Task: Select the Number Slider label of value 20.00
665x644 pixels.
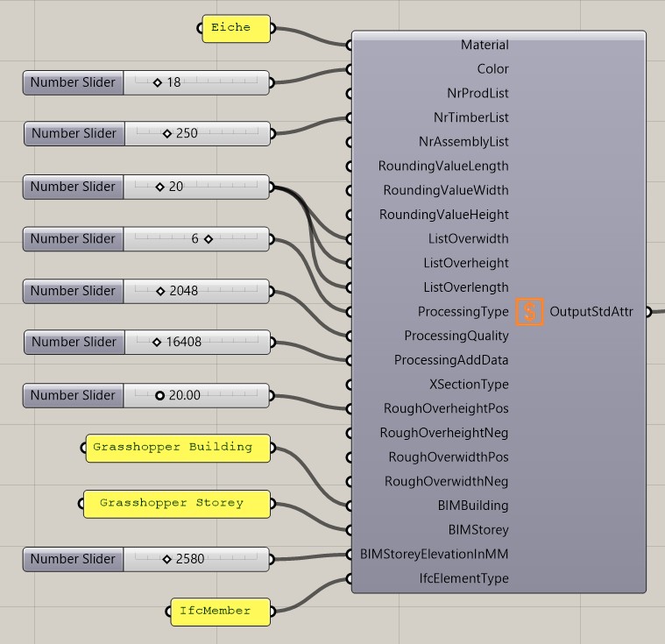Action: (73, 395)
